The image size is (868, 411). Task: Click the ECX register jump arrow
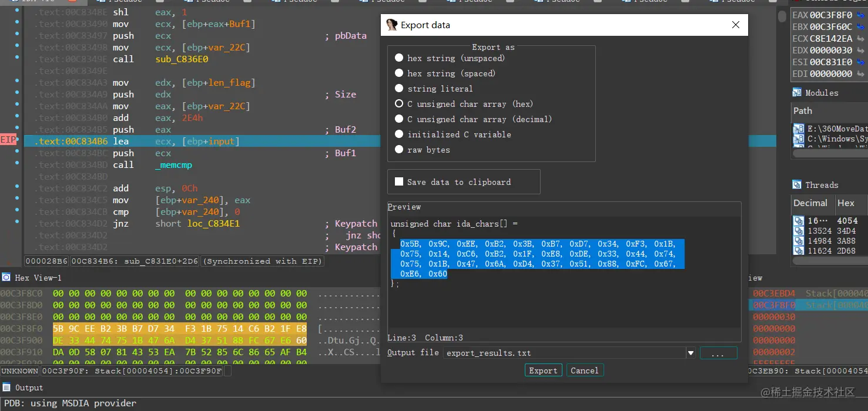click(x=862, y=39)
